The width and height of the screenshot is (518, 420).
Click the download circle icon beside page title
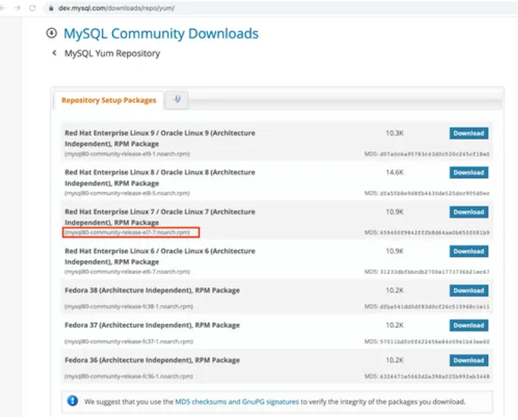pos(52,33)
